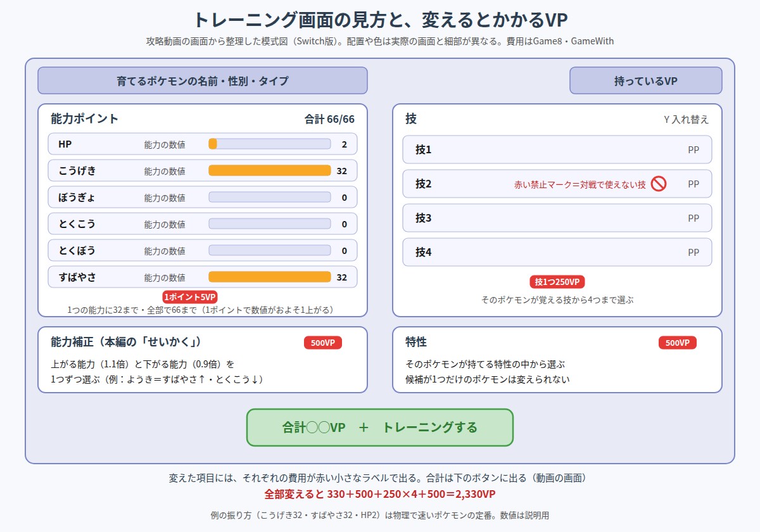The image size is (760, 532).
Task: Click the 赤い禁止マーク=対戦で使えない技 note
Action: (x=580, y=184)
